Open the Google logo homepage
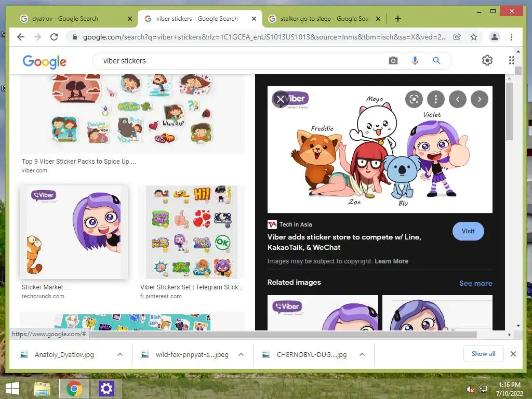The width and height of the screenshot is (532, 399). [45, 62]
